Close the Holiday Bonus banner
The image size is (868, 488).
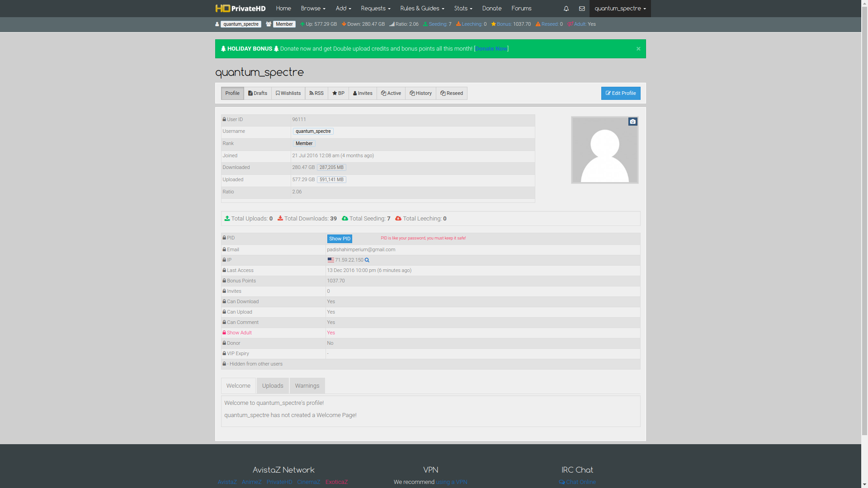point(638,49)
